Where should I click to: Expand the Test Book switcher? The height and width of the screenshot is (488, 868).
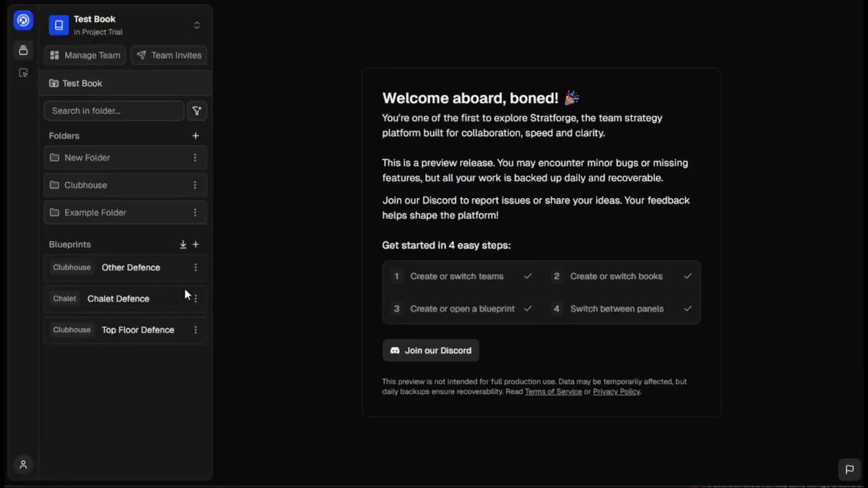[x=197, y=25]
